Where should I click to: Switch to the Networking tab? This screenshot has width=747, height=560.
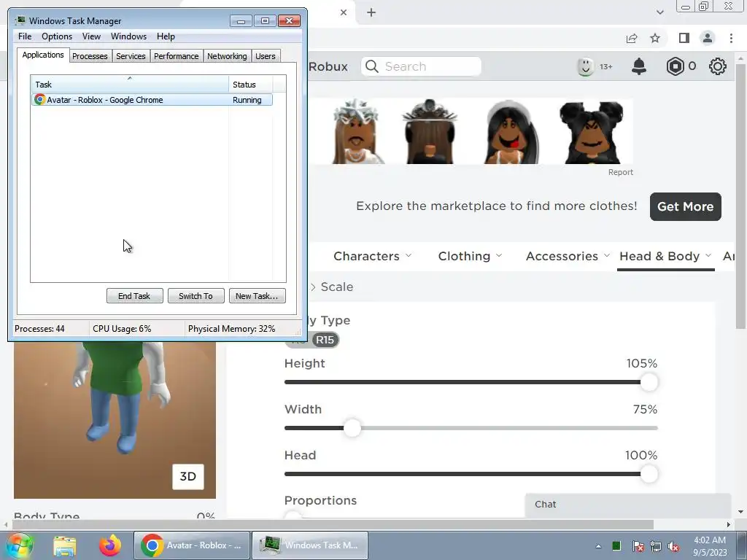[228, 56]
